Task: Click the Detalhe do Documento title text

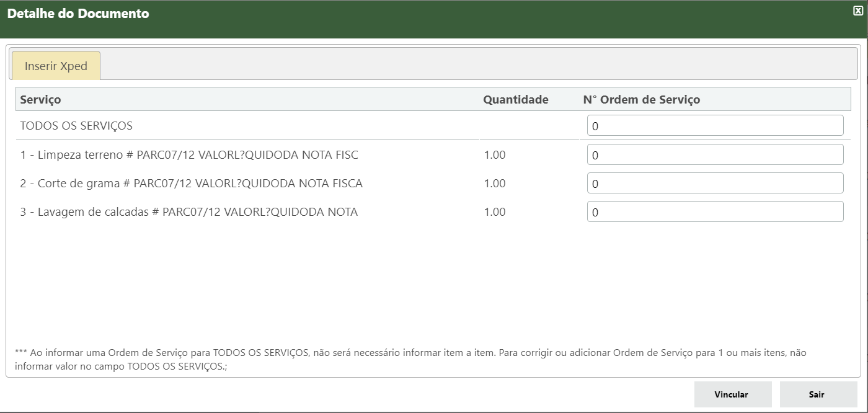Action: 78,14
